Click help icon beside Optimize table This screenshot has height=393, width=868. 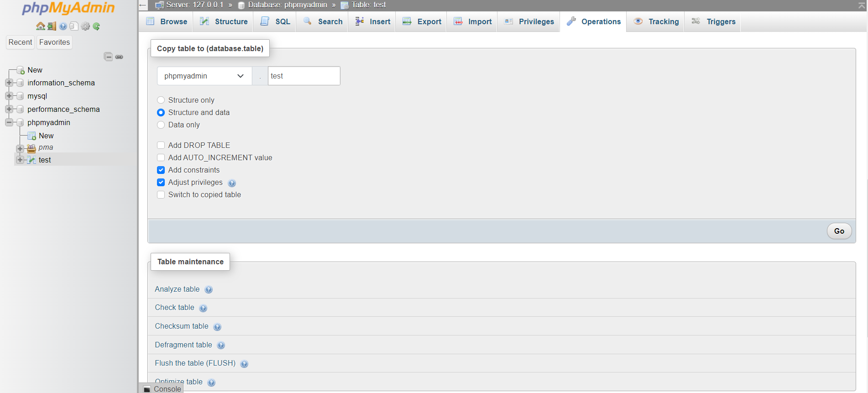pyautogui.click(x=211, y=383)
